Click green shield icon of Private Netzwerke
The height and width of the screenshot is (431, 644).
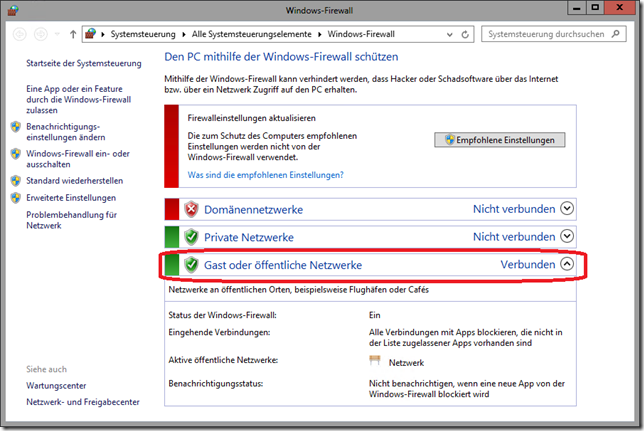click(191, 237)
